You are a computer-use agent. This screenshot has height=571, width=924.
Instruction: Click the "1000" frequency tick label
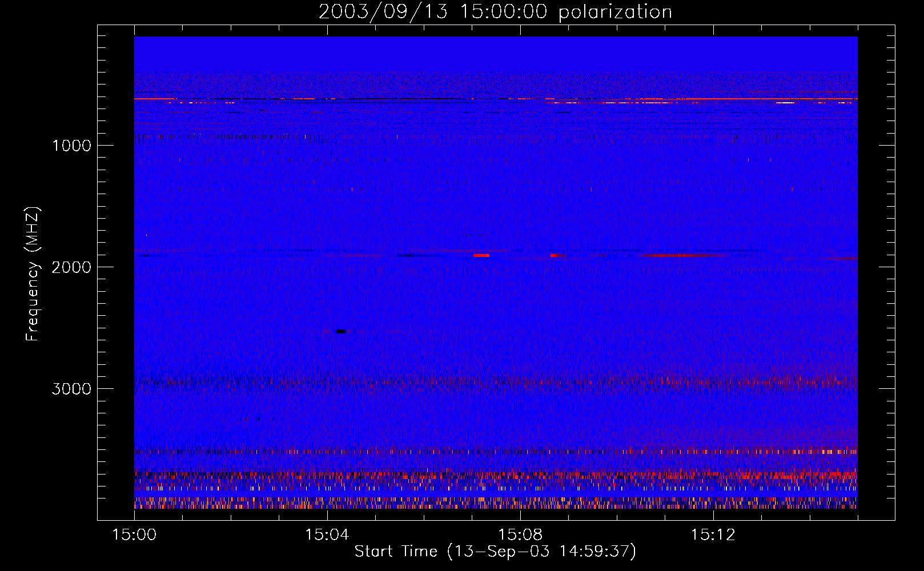tap(71, 146)
